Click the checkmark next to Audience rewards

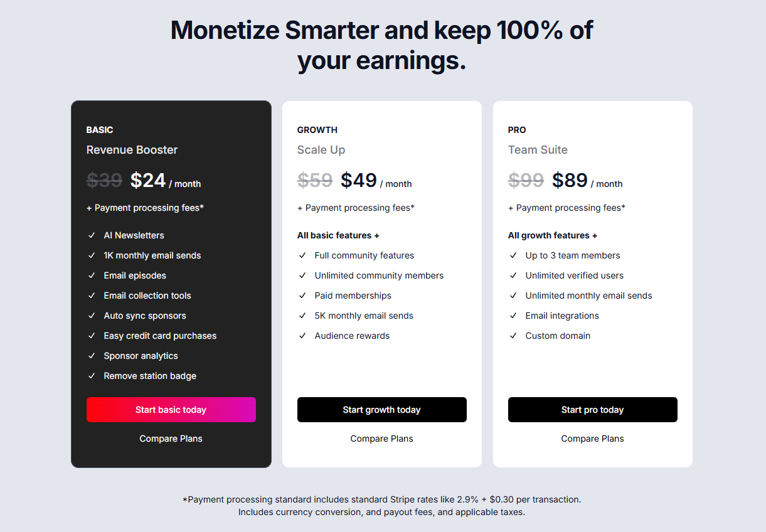coord(302,336)
